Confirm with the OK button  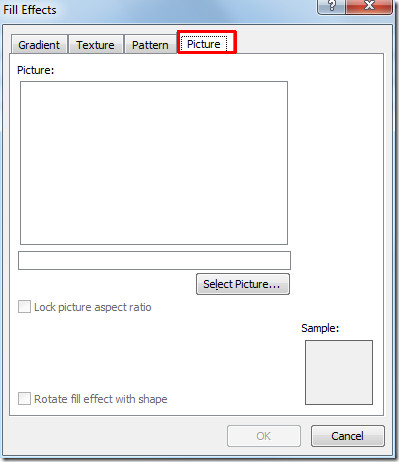264,436
